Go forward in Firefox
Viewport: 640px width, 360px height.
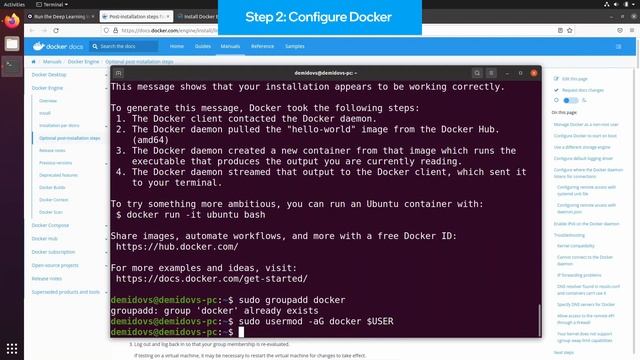(x=44, y=30)
